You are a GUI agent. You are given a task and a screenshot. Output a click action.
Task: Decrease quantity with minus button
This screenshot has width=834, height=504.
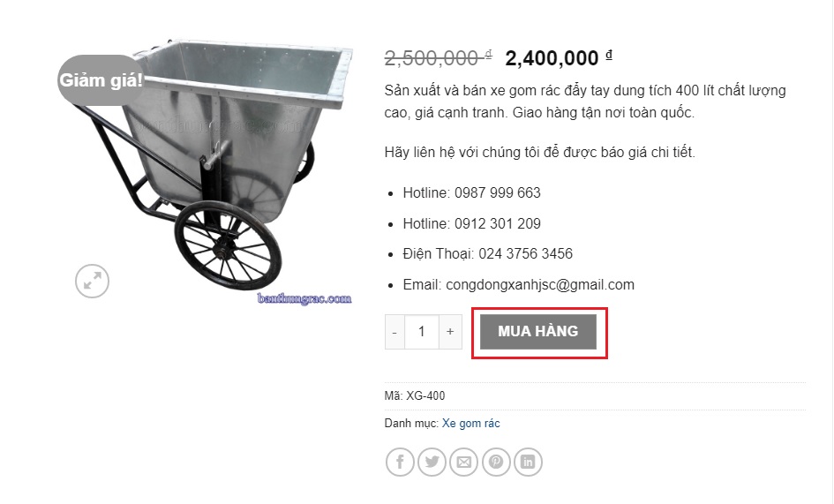point(394,332)
